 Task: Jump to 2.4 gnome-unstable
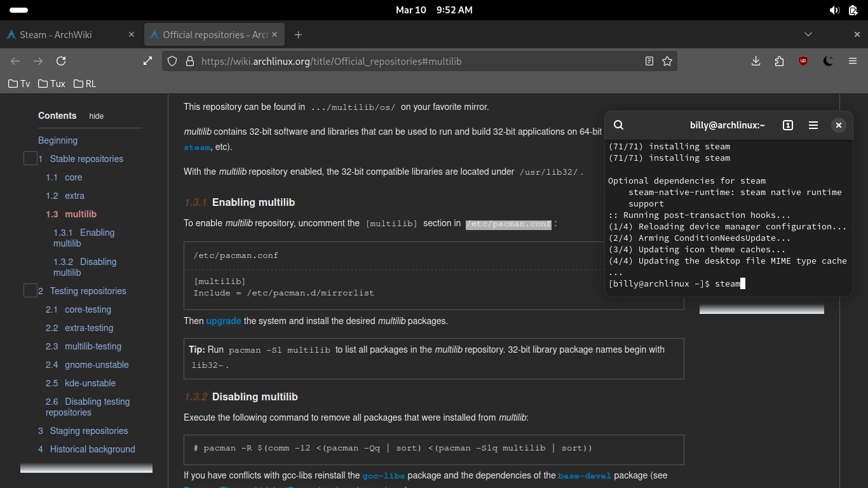(x=87, y=365)
